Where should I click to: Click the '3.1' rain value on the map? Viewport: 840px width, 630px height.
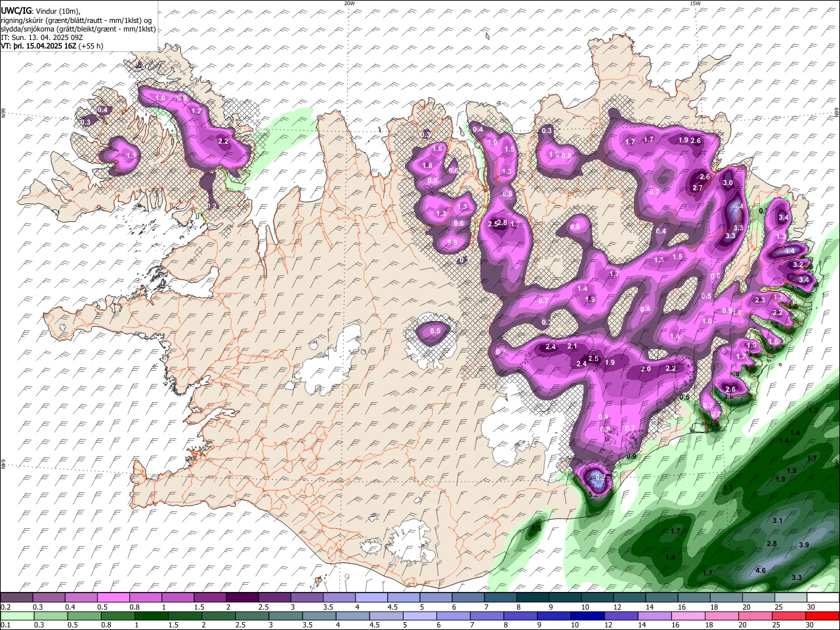pos(778,520)
